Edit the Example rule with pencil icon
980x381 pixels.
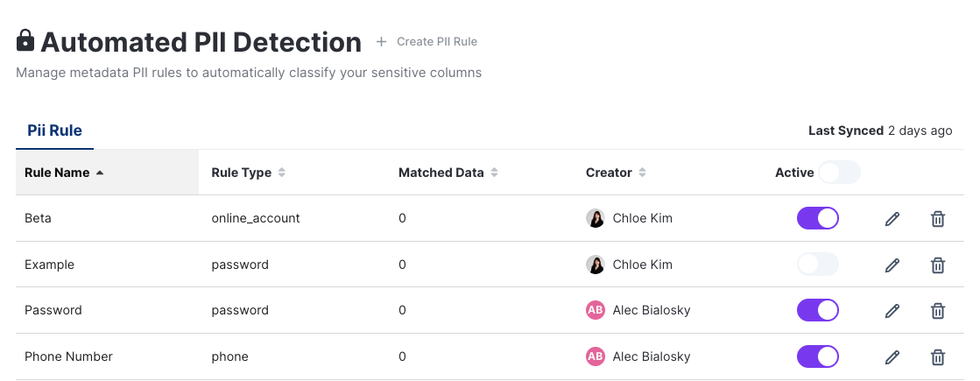(892, 265)
